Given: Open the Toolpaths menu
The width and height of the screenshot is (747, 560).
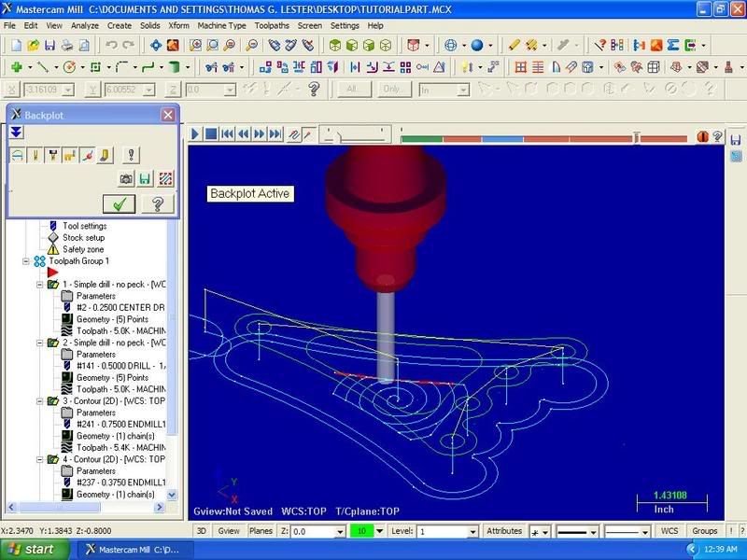Looking at the screenshot, I should click(272, 26).
